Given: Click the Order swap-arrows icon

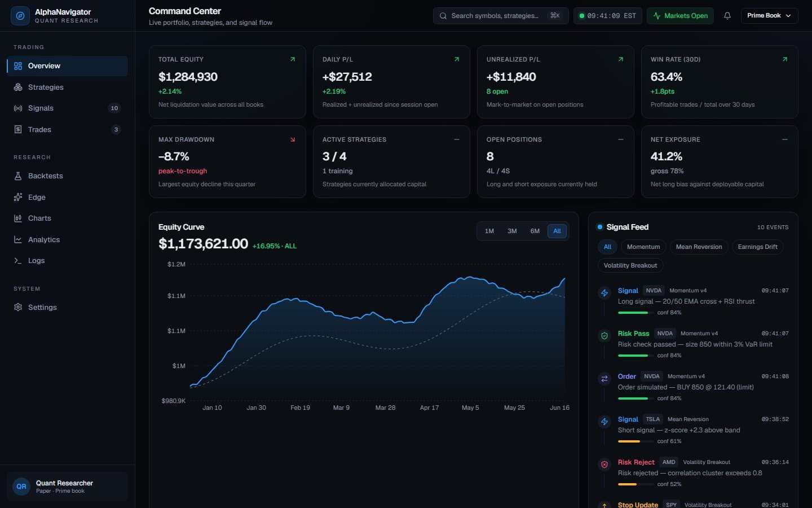Looking at the screenshot, I should 604,379.
